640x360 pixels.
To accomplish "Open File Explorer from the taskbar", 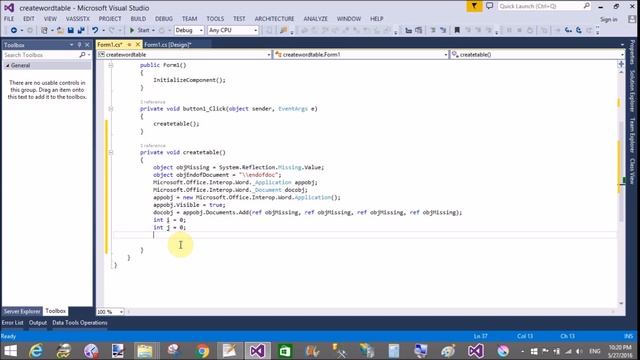I will pyautogui.click(x=145, y=351).
